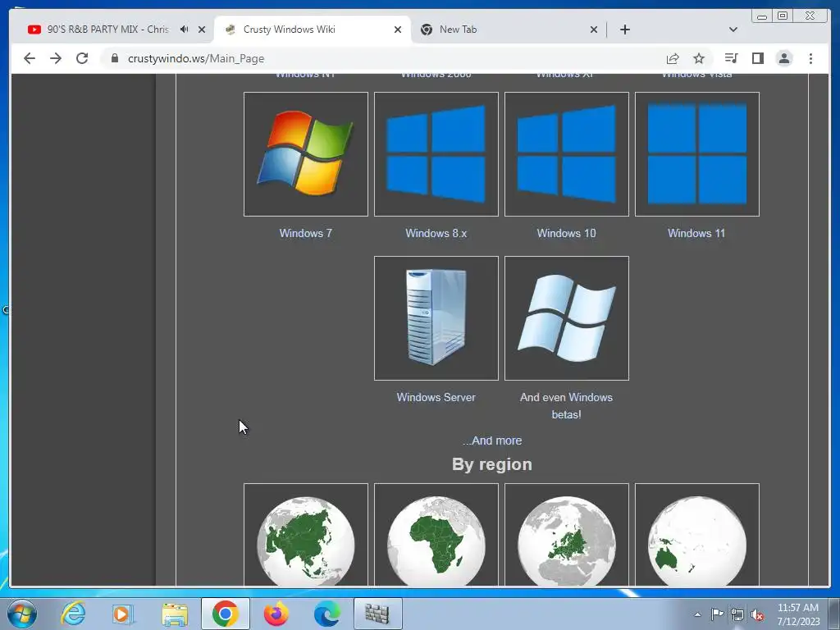Bookmark this page with star icon

pos(699,58)
